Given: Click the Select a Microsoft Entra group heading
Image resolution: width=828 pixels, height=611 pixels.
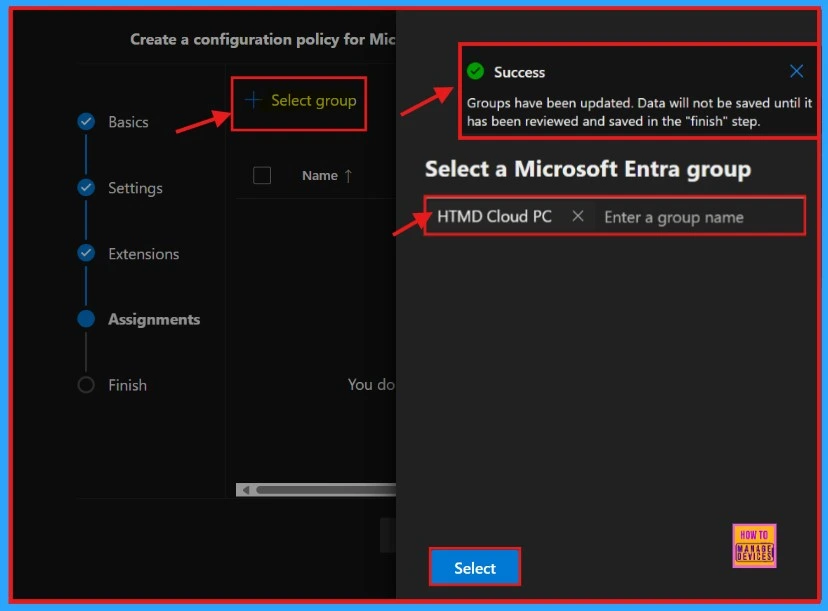Looking at the screenshot, I should pos(588,169).
